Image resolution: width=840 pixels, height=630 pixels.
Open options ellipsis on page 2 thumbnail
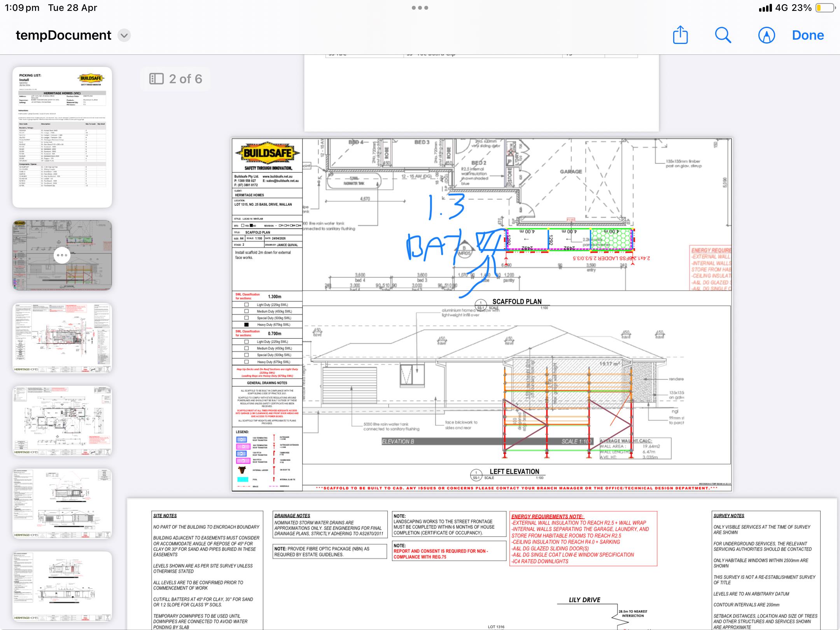[62, 255]
